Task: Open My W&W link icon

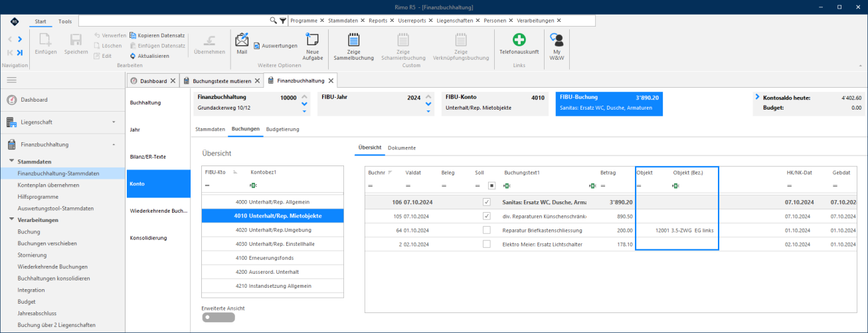Action: click(x=557, y=39)
